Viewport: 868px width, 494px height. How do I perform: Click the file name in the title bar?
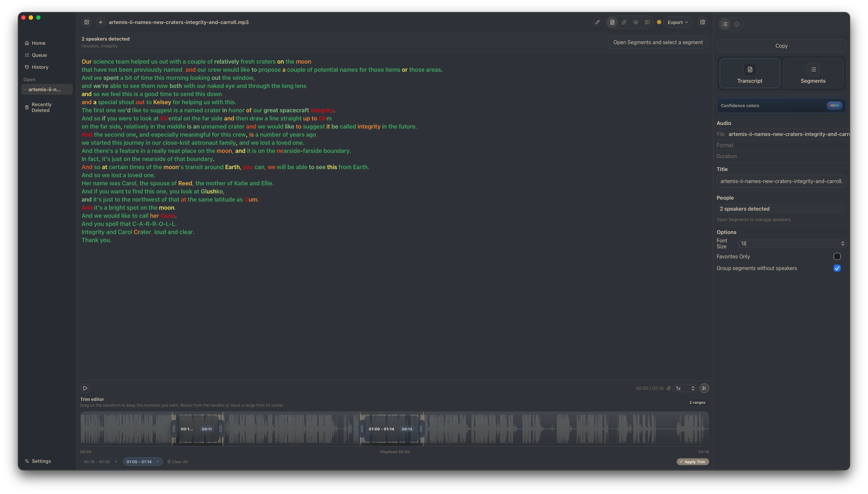coord(179,22)
